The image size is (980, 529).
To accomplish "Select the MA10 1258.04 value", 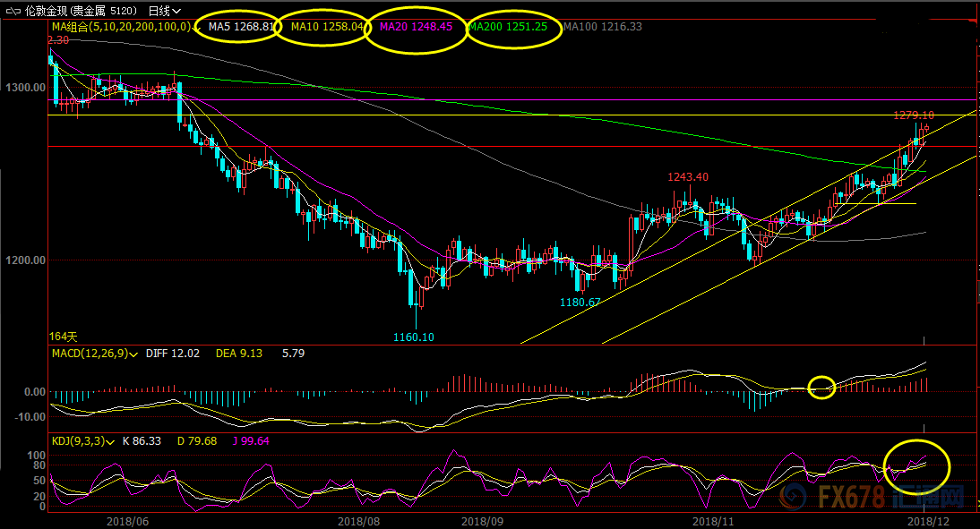I will click(327, 27).
